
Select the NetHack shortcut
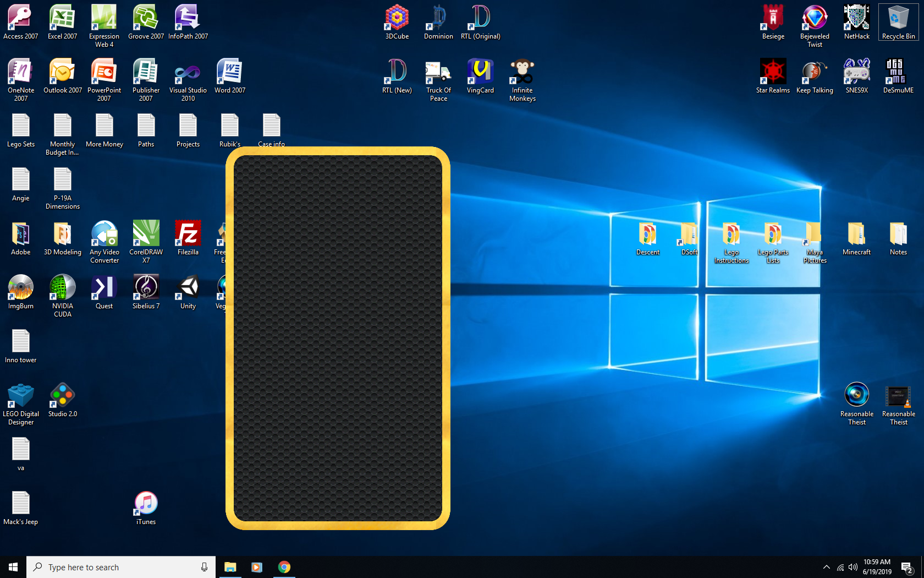857,22
